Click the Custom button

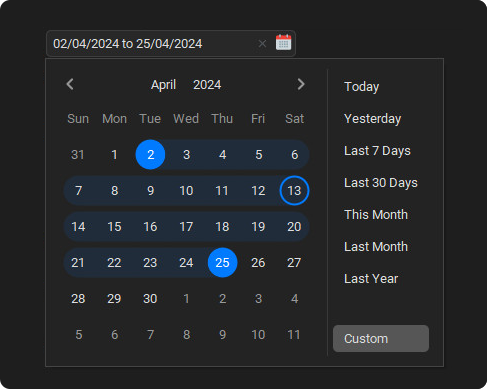pyautogui.click(x=381, y=339)
